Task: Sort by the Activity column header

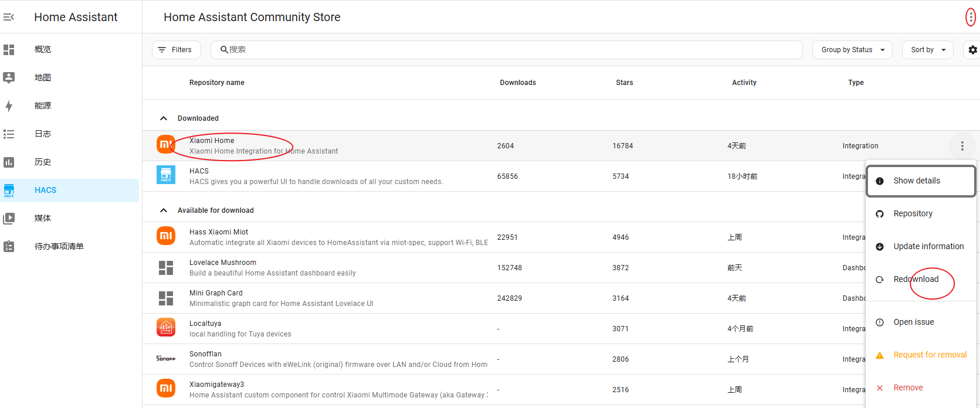Action: 744,83
